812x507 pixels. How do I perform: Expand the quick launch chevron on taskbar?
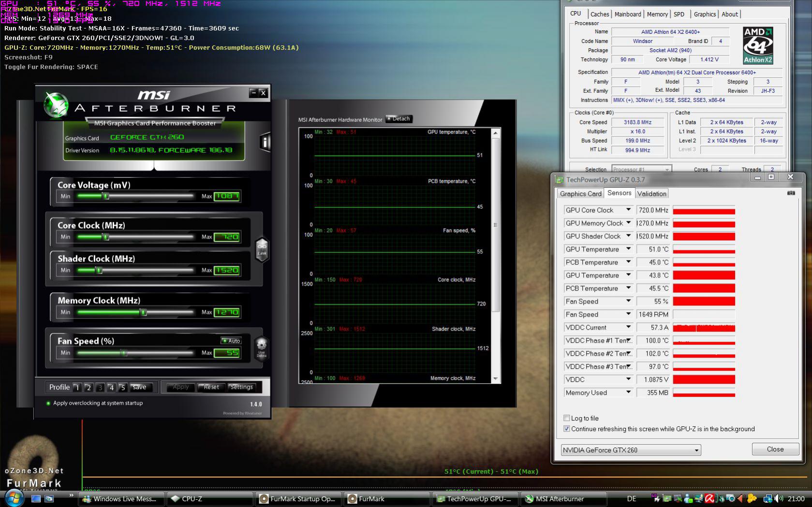[x=72, y=495]
